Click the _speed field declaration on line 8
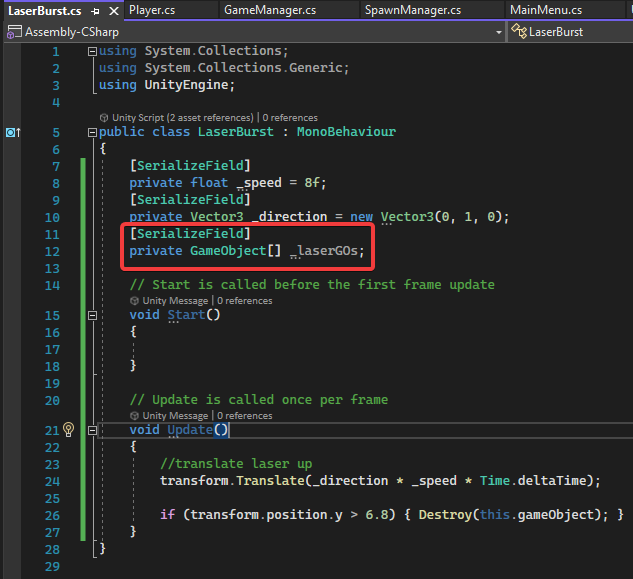The image size is (633, 579). pyautogui.click(x=259, y=183)
